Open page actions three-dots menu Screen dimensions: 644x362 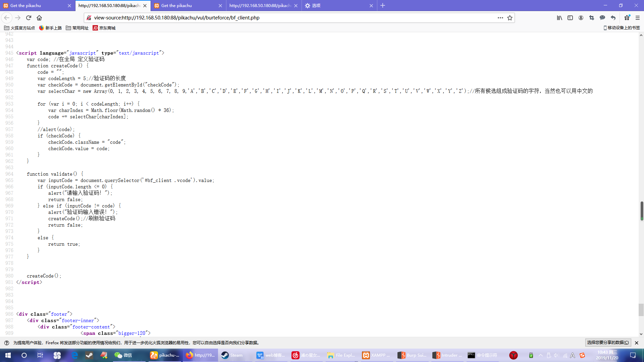500,18
